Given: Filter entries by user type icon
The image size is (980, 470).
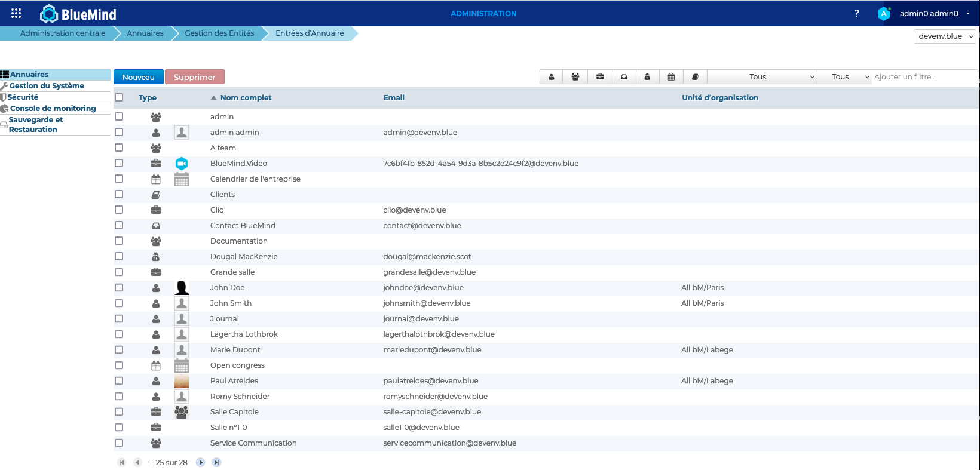Looking at the screenshot, I should (x=551, y=77).
